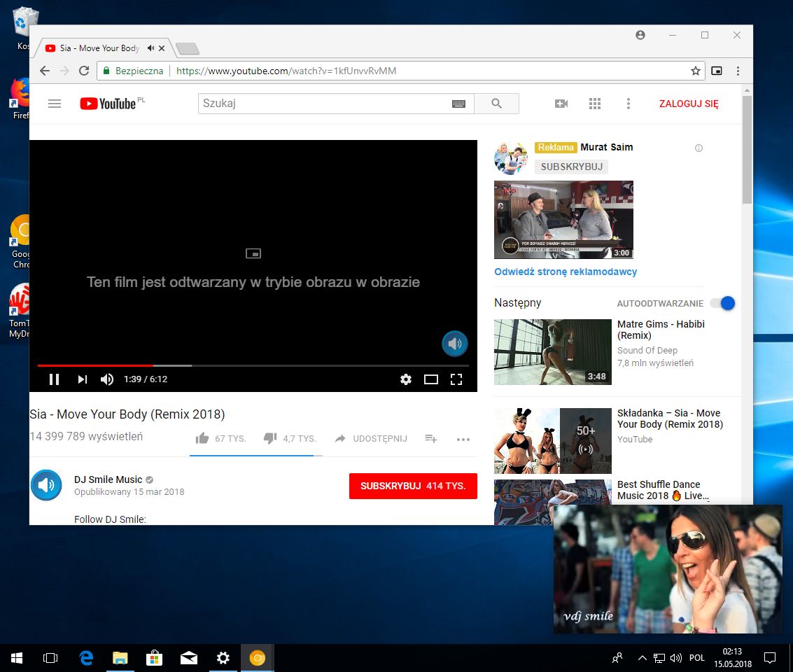Pause the video playback
The image size is (793, 672).
tap(54, 379)
